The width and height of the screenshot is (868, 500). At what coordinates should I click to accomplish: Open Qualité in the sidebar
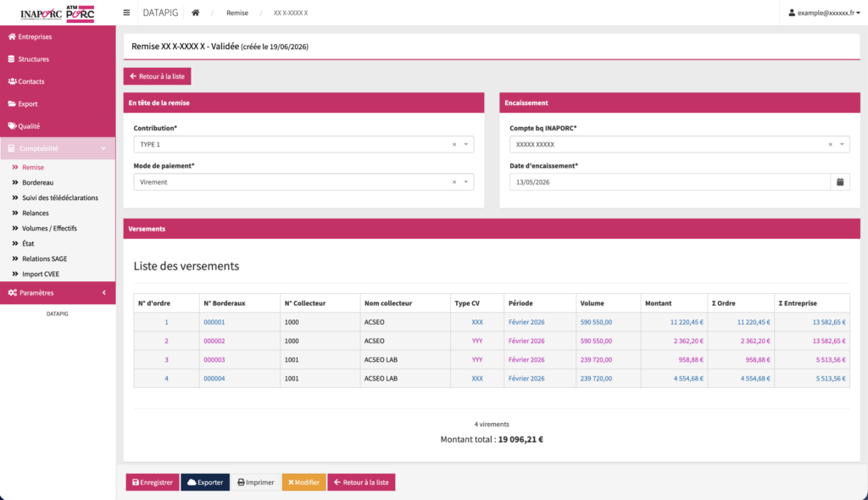click(58, 126)
